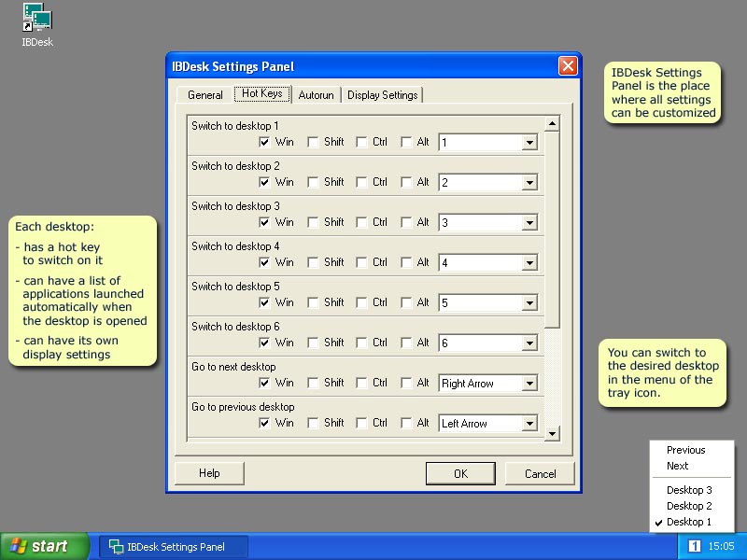This screenshot has height=560, width=747.
Task: Open the IBDesk desktop shortcut icon
Action: click(37, 25)
